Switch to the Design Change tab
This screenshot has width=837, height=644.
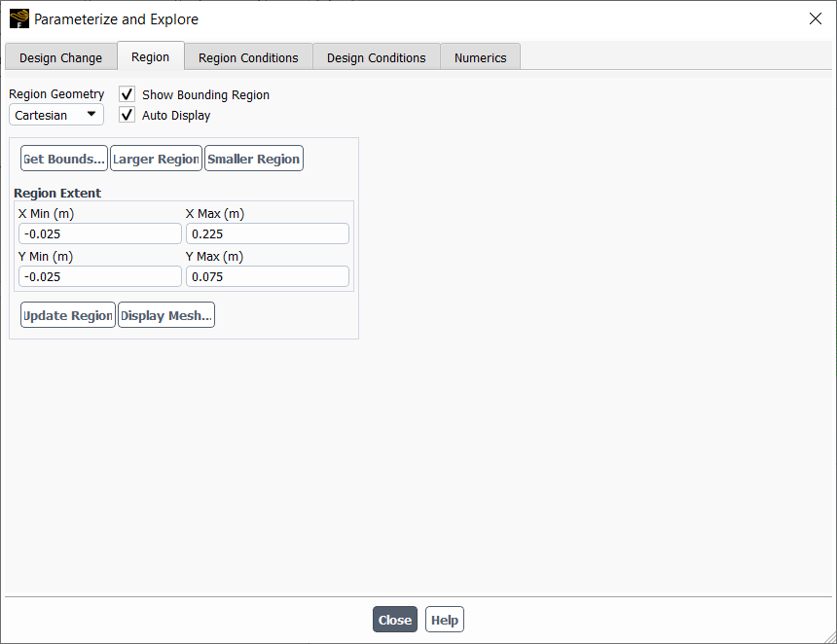(60, 57)
